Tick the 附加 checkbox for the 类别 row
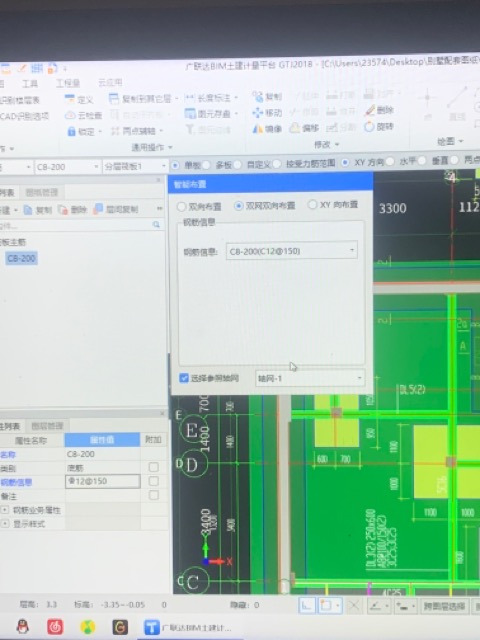This screenshot has width=480, height=640. 153,467
